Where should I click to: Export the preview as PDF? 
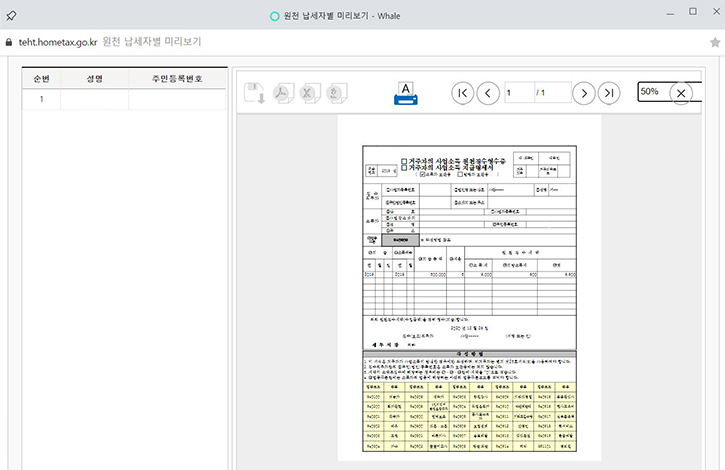[283, 93]
